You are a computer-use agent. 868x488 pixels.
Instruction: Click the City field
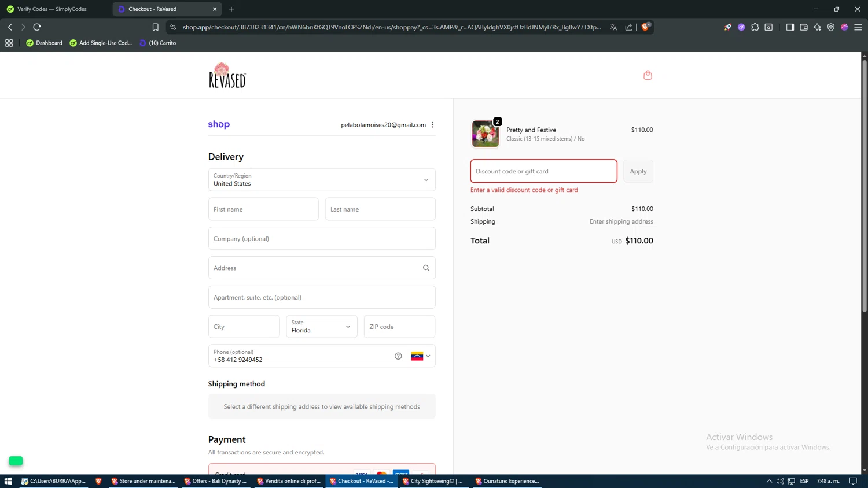point(244,327)
